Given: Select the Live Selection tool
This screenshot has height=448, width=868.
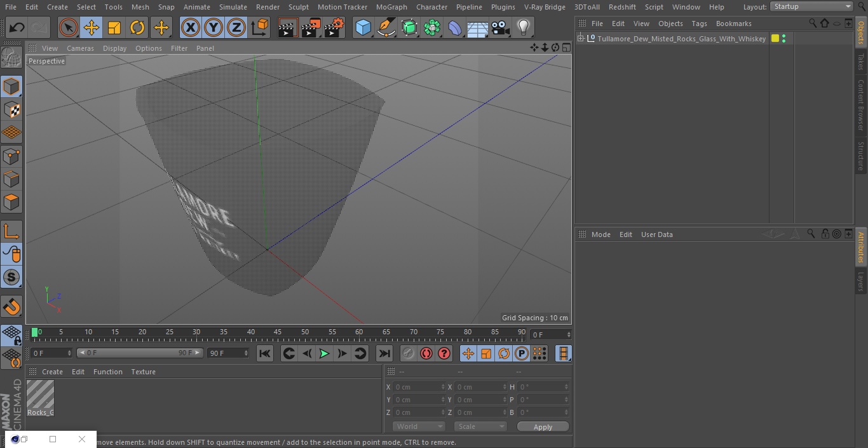Looking at the screenshot, I should tap(69, 28).
